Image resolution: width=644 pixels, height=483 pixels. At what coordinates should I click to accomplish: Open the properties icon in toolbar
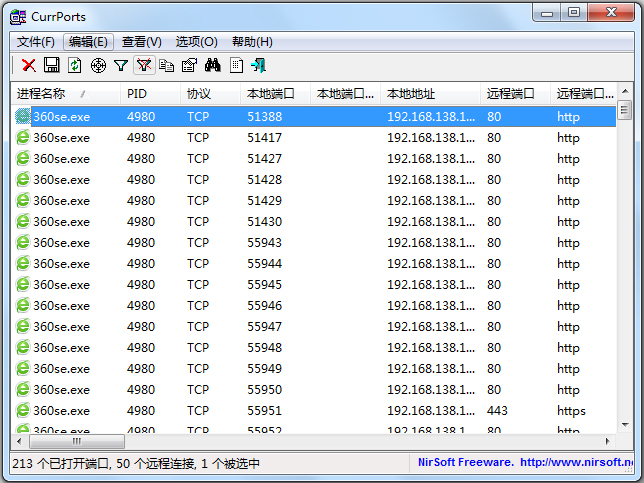(189, 65)
